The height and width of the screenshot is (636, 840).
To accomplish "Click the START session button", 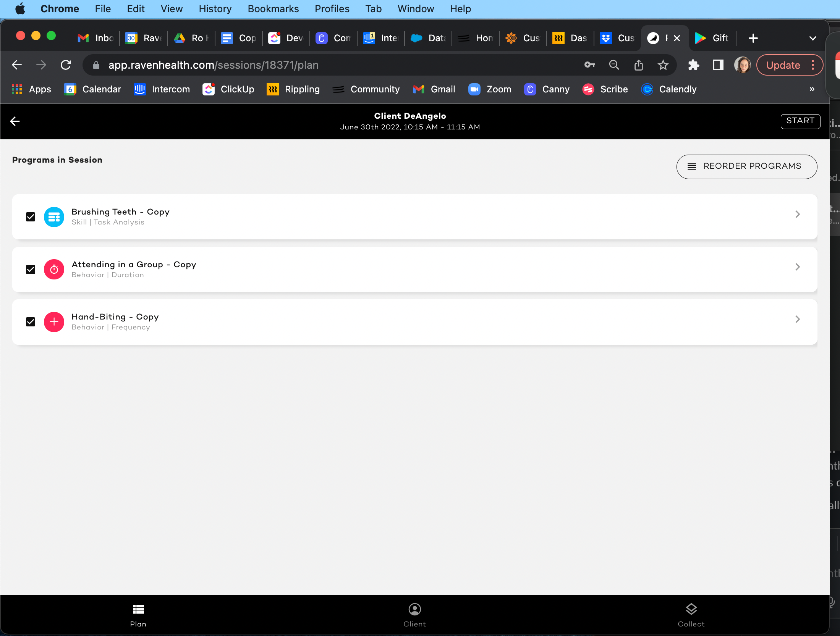I will [800, 121].
